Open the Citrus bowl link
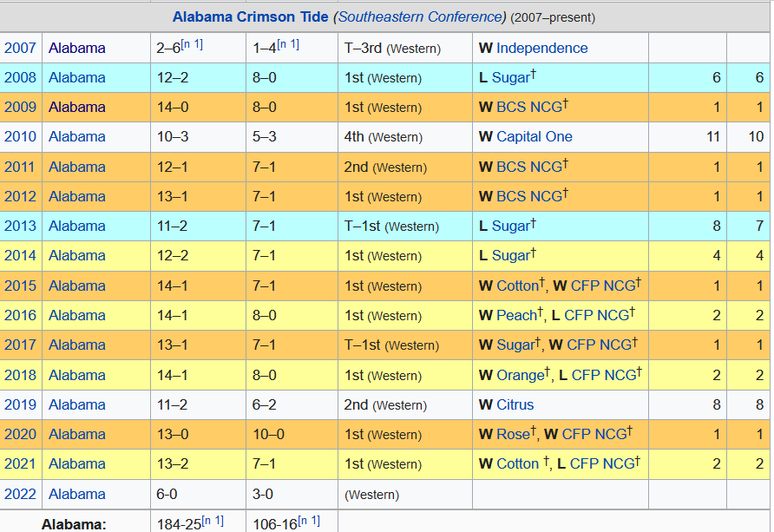 click(515, 404)
